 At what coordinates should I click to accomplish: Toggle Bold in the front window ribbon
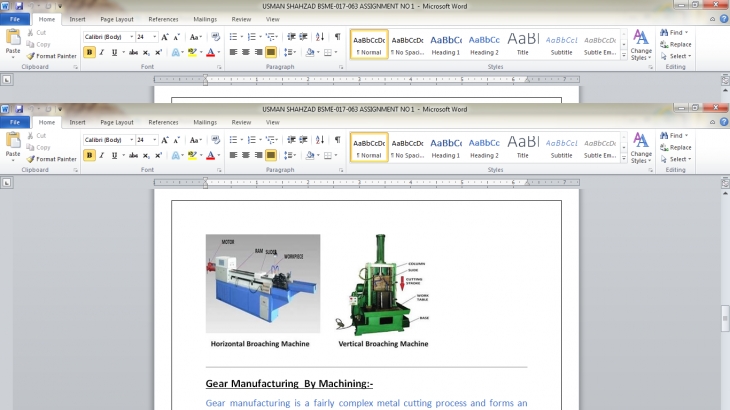coord(89,155)
